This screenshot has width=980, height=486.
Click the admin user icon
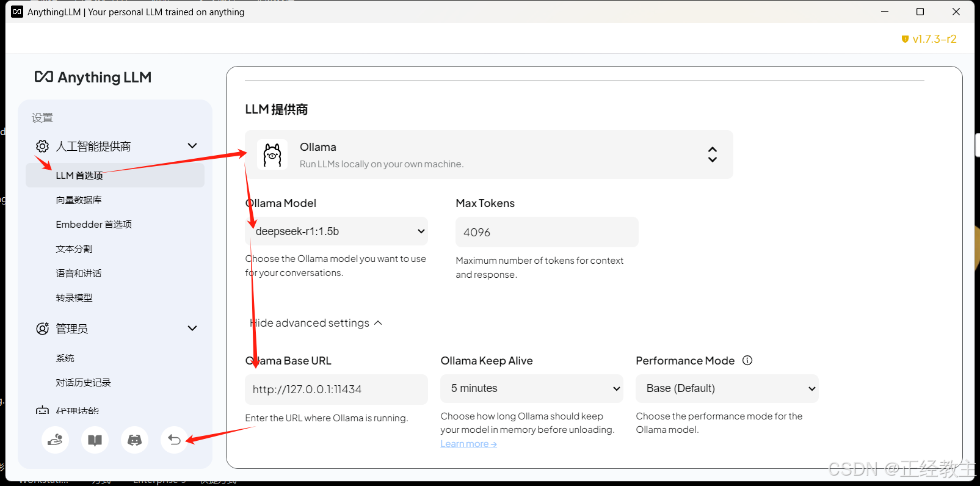pyautogui.click(x=42, y=328)
